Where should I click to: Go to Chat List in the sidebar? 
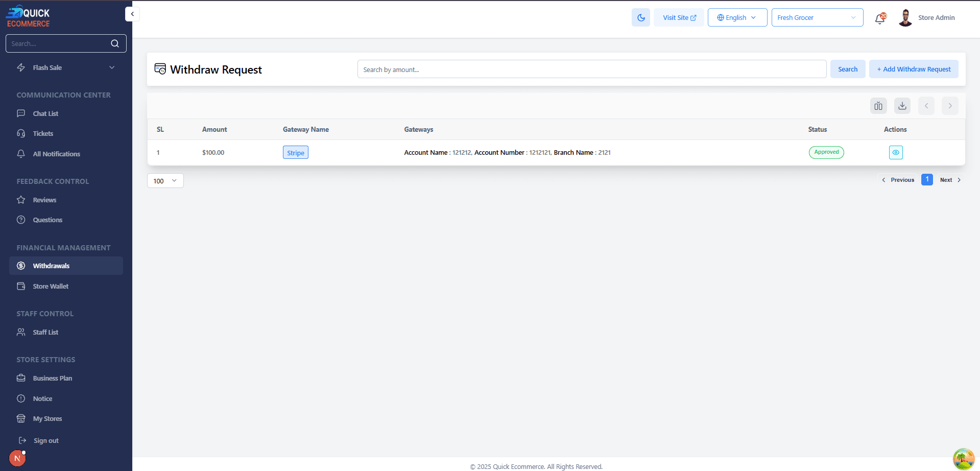(x=45, y=113)
